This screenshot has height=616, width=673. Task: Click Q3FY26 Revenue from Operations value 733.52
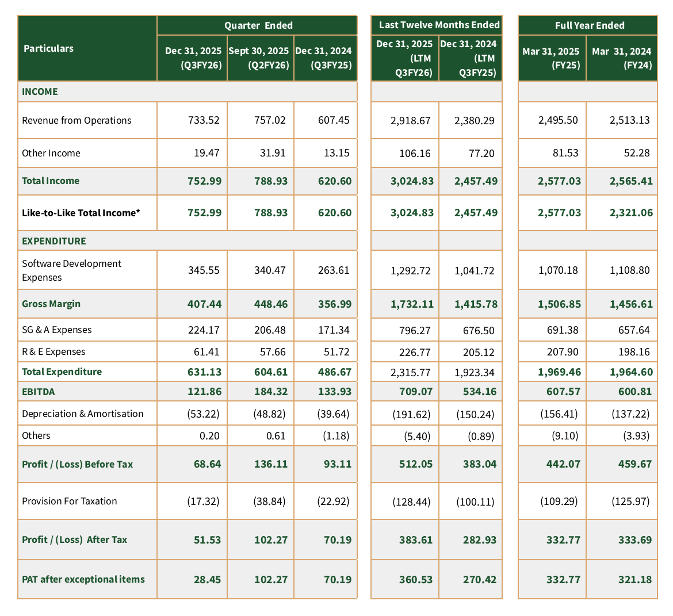[204, 120]
